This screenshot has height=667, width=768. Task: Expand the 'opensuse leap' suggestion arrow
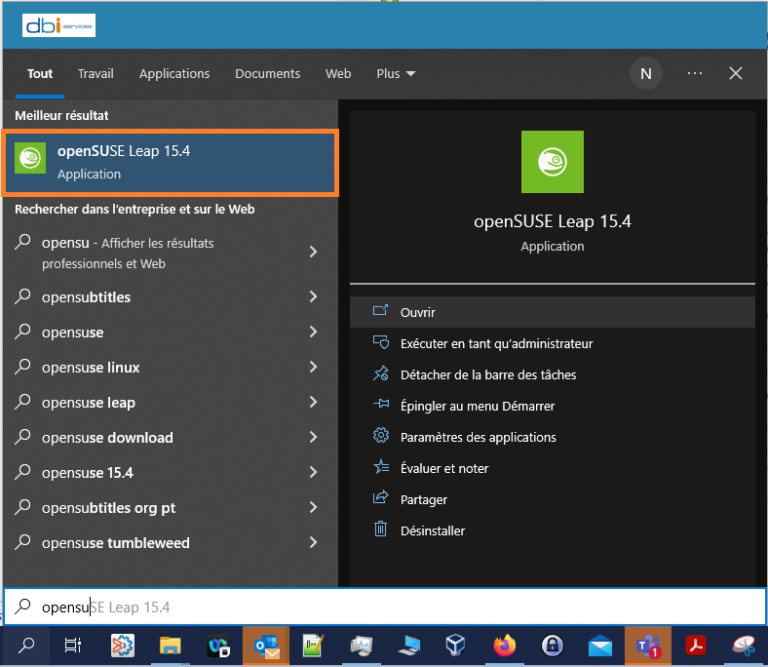tap(313, 402)
